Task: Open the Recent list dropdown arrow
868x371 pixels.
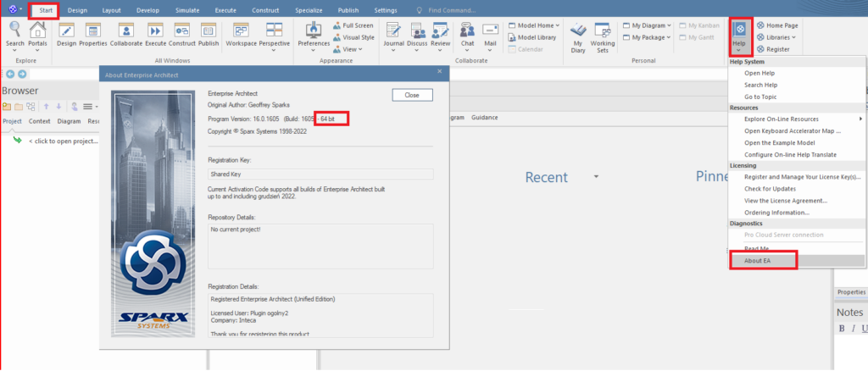Action: pyautogui.click(x=596, y=177)
